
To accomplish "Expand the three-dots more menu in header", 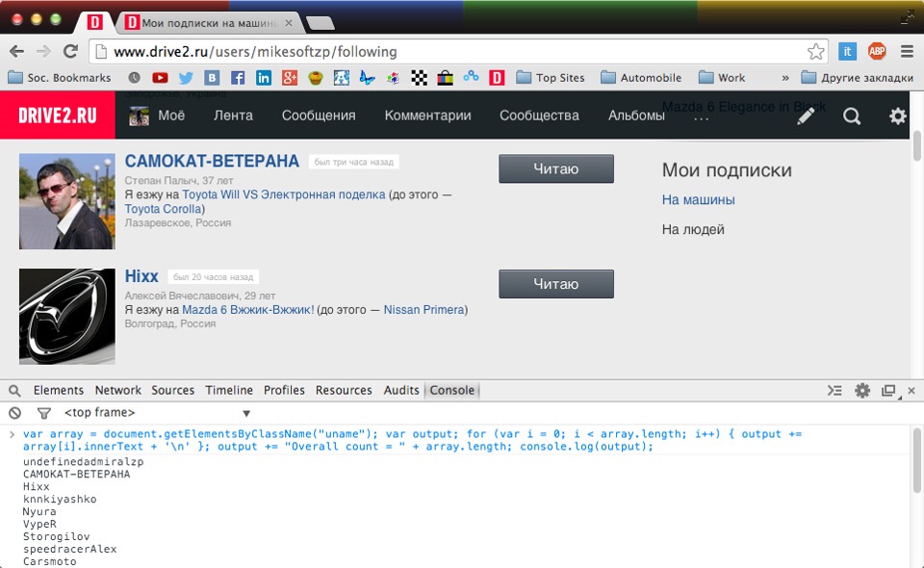I will (702, 118).
